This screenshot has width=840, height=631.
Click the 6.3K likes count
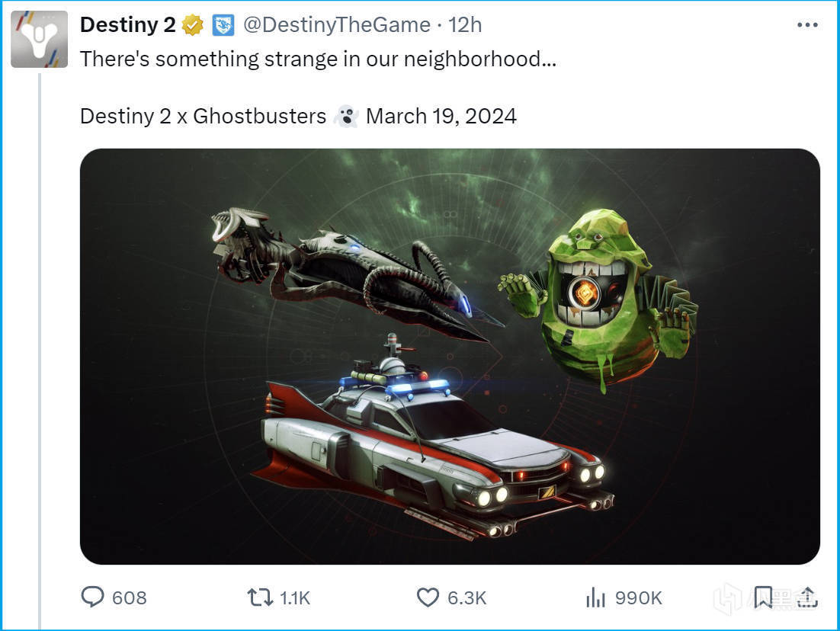(x=466, y=597)
